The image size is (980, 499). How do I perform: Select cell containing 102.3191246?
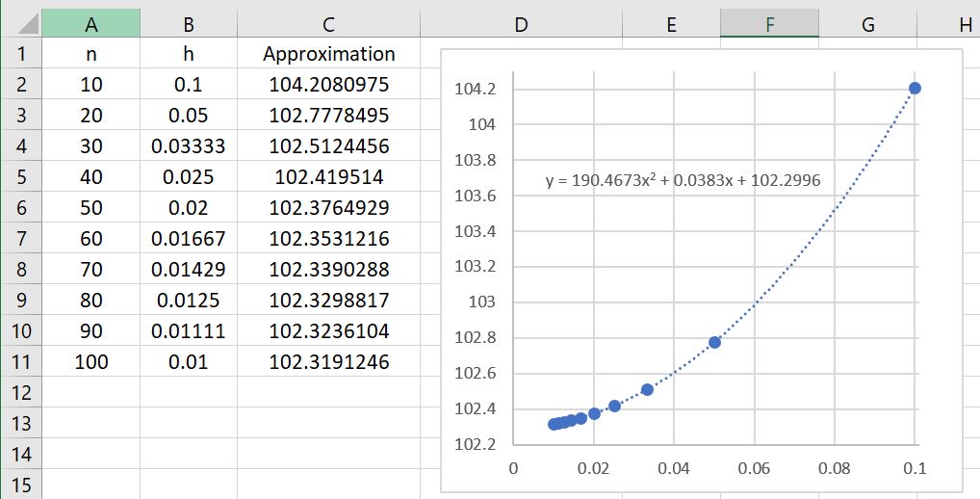[x=329, y=362]
